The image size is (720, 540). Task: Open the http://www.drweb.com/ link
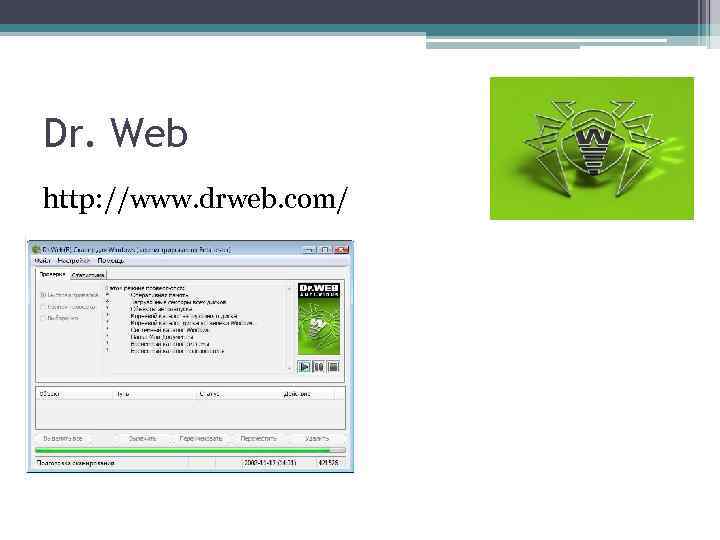(x=196, y=199)
